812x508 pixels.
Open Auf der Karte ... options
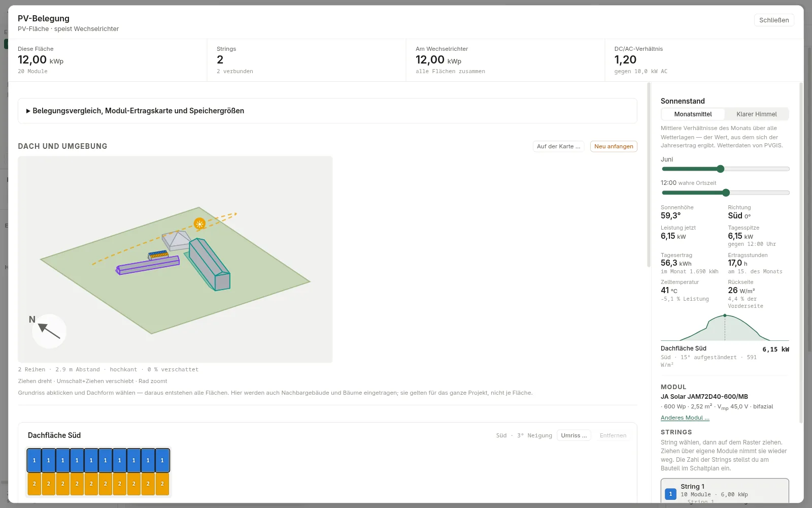coord(558,146)
